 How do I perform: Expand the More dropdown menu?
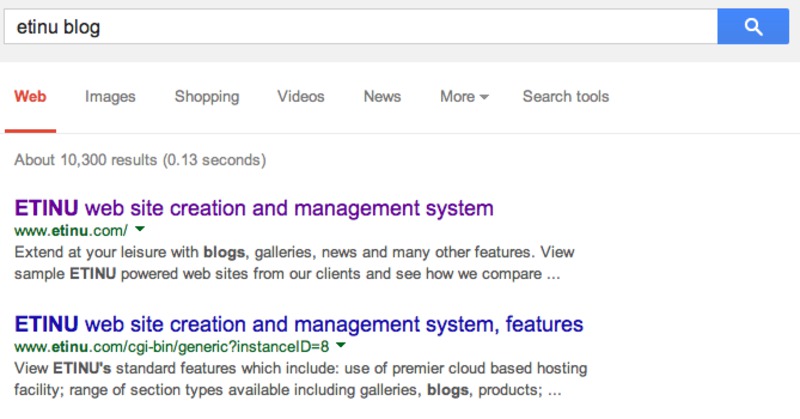464,97
